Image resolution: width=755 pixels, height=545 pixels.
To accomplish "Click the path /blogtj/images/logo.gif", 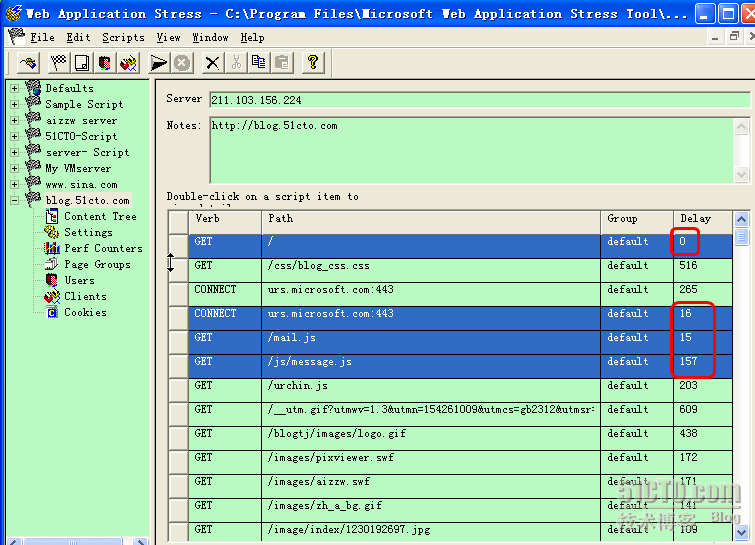I will [337, 434].
